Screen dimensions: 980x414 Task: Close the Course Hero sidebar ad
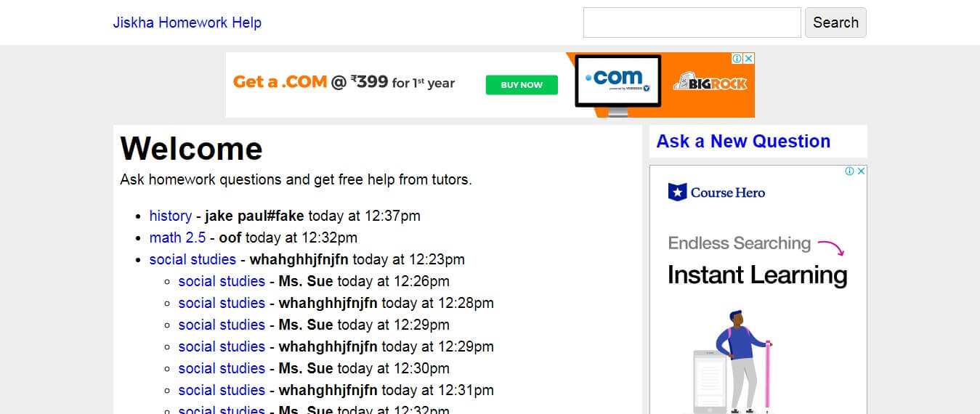tap(861, 171)
